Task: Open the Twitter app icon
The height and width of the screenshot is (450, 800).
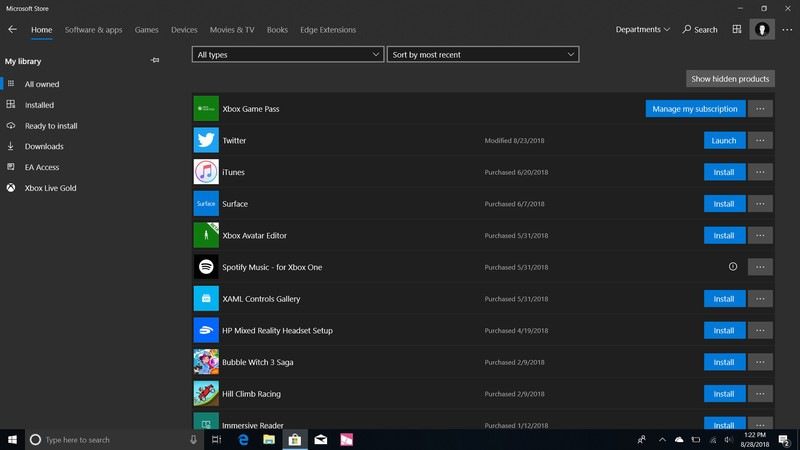Action: (x=206, y=140)
